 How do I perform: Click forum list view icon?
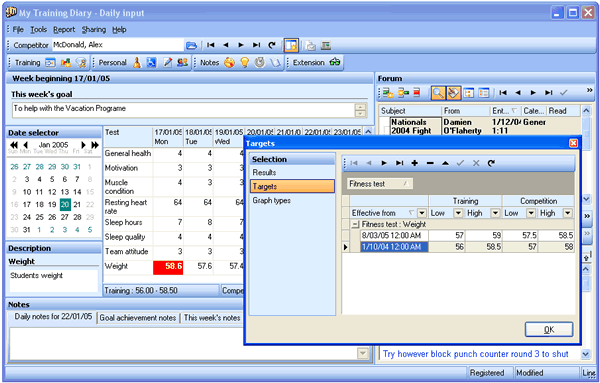pyautogui.click(x=484, y=93)
